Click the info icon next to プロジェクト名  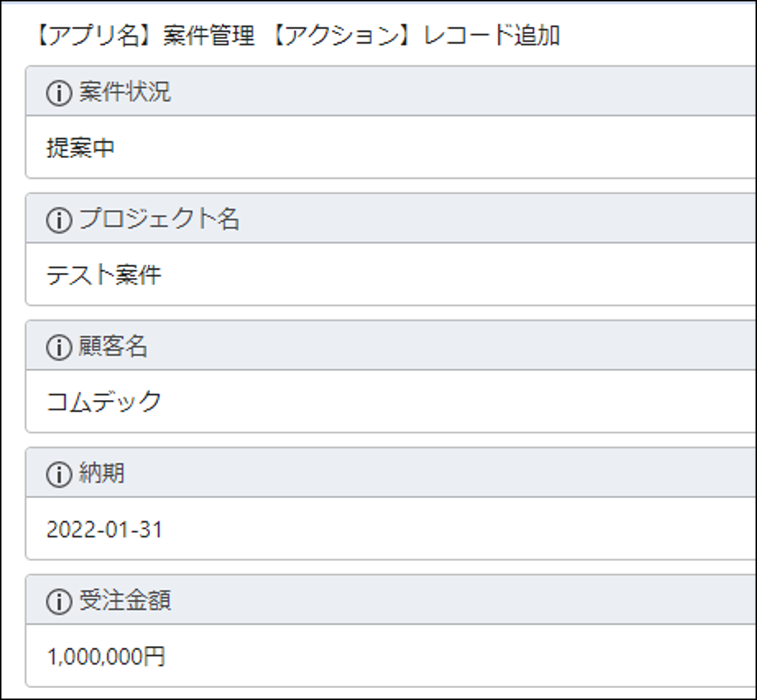[58, 220]
